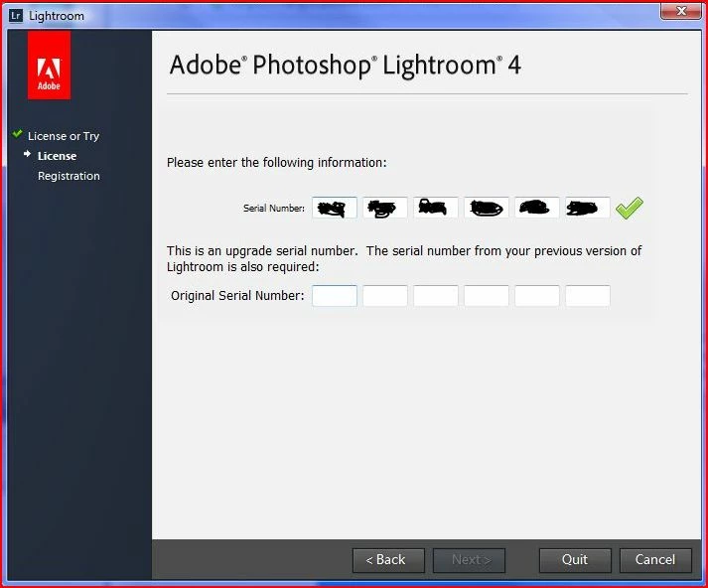Image resolution: width=708 pixels, height=588 pixels.
Task: Click the third Serial Number field
Action: (x=436, y=208)
